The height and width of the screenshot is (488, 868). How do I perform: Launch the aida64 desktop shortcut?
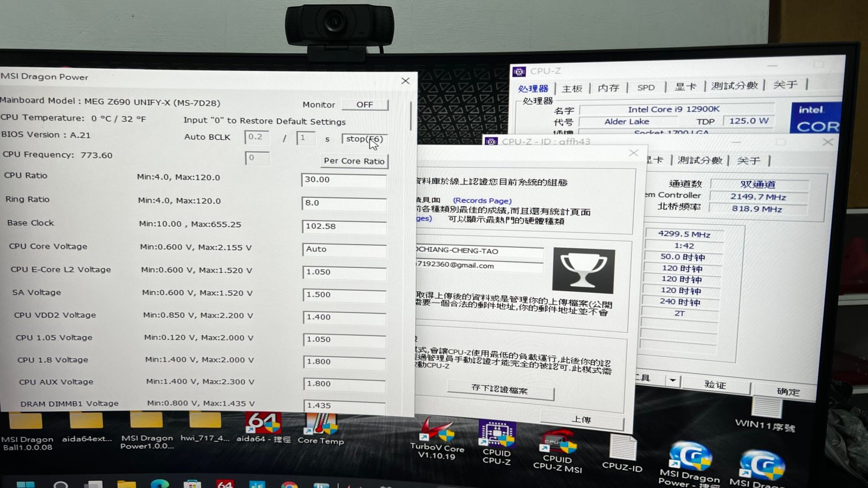(263, 428)
